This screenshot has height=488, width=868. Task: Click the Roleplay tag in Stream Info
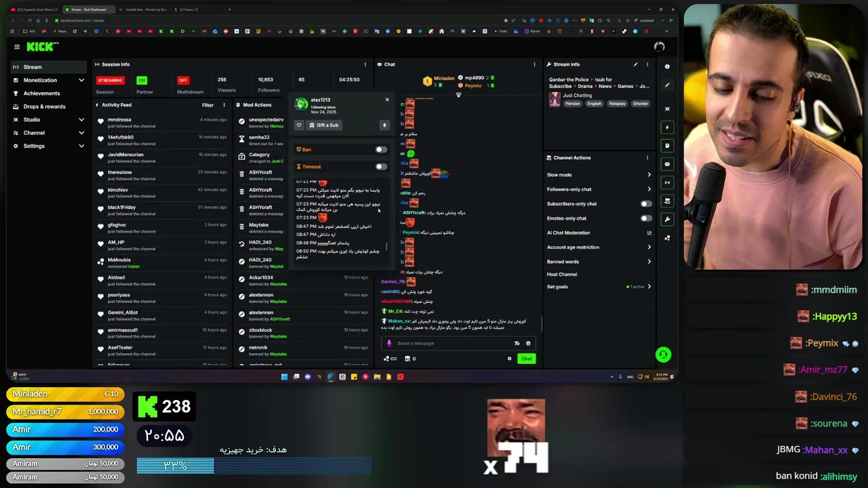[x=617, y=104]
